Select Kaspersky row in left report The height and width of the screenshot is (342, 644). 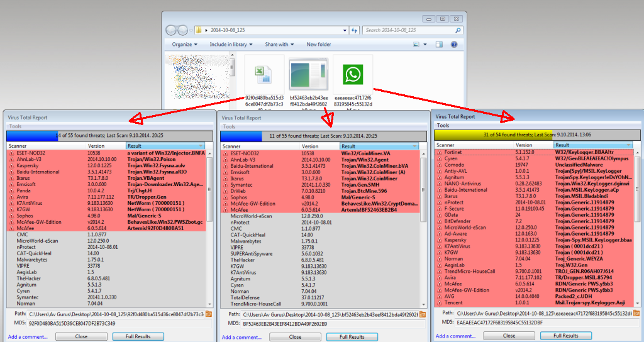click(x=106, y=165)
